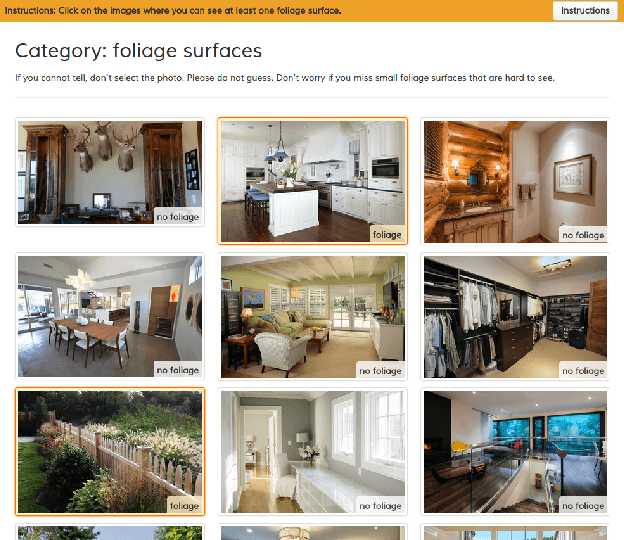Toggle 'foliage' label on fence photo
Screen dimensions: 624x540
pos(184,505)
